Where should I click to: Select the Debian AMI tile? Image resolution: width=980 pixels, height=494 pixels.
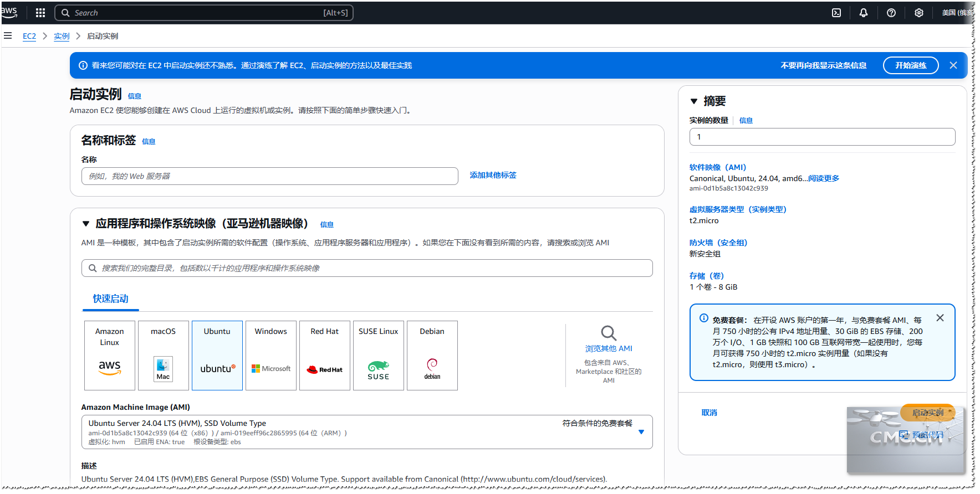(x=432, y=356)
